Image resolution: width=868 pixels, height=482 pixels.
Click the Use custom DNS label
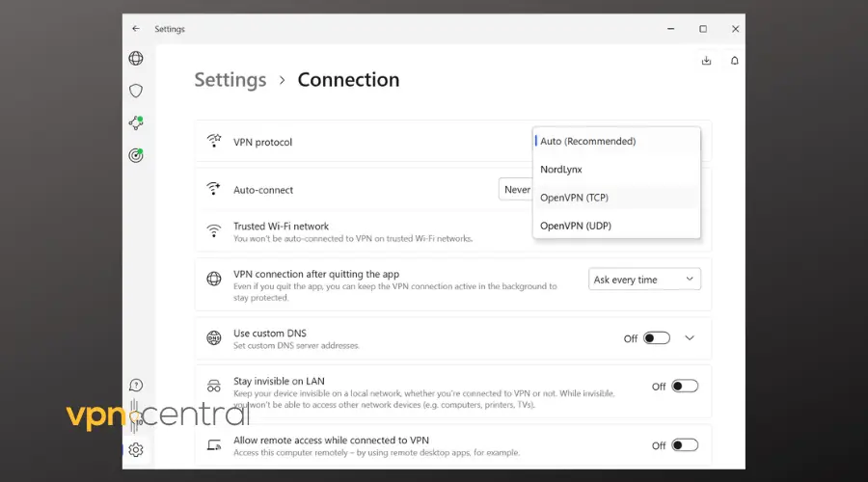coord(270,334)
